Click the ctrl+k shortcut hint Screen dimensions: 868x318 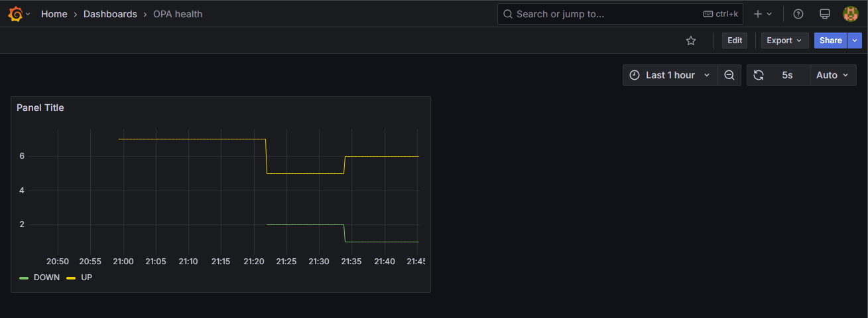coord(721,14)
